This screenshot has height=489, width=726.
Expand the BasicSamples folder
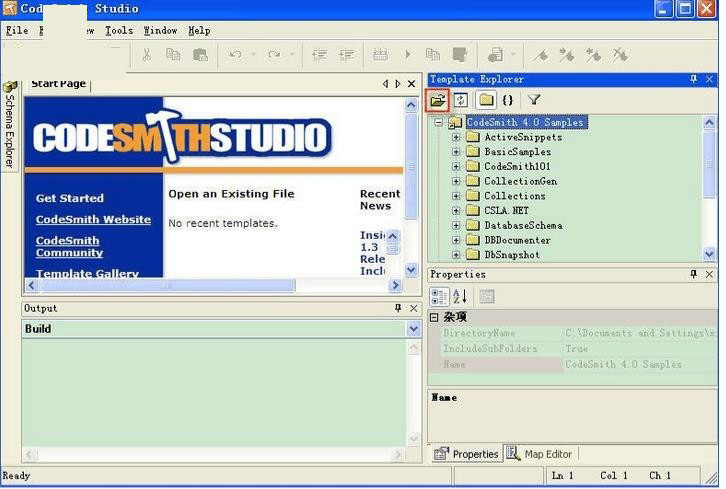456,152
